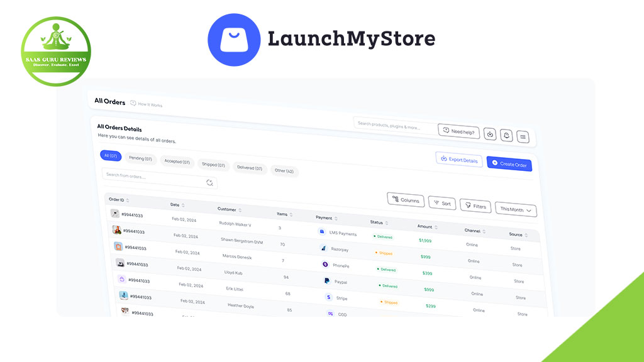Click the $399 amount
644x362 pixels.
(x=427, y=273)
